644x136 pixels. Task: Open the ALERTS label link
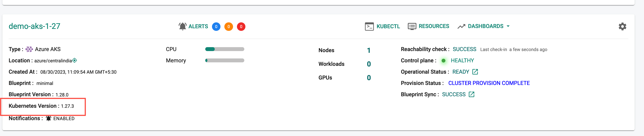(x=198, y=26)
